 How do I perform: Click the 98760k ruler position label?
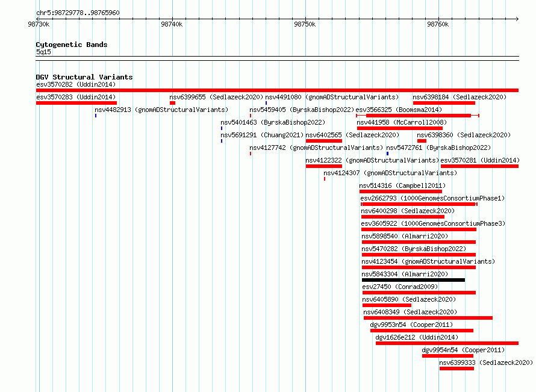(438, 24)
